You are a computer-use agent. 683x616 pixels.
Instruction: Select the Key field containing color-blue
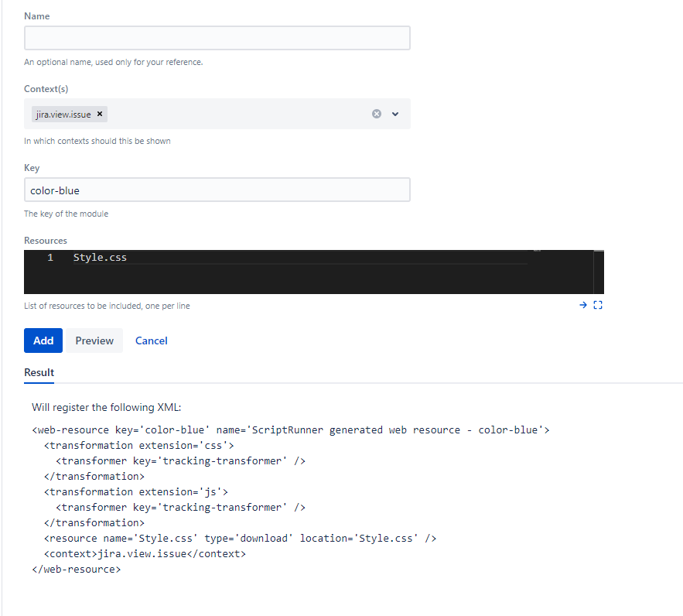tap(217, 190)
